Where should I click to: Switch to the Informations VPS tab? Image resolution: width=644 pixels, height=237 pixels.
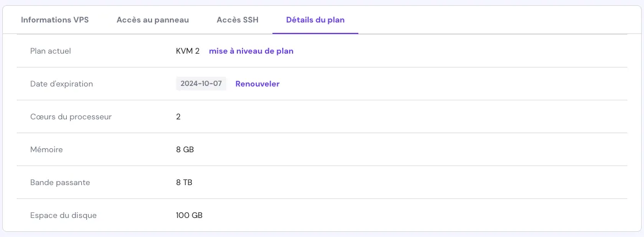coord(55,20)
